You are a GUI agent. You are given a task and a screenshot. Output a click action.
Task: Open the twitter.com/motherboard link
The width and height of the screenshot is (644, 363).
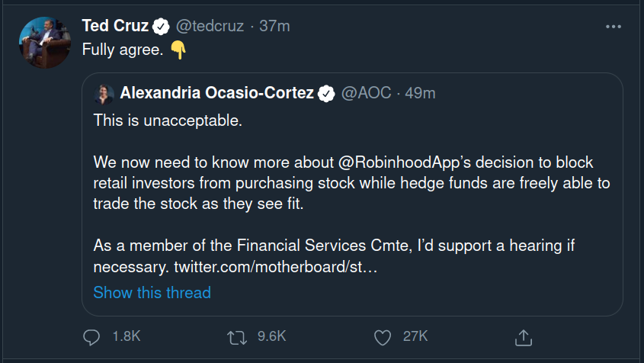pyautogui.click(x=276, y=267)
